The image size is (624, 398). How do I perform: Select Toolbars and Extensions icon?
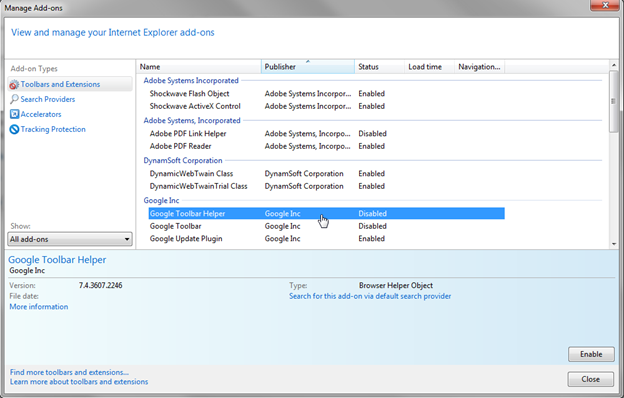click(14, 84)
